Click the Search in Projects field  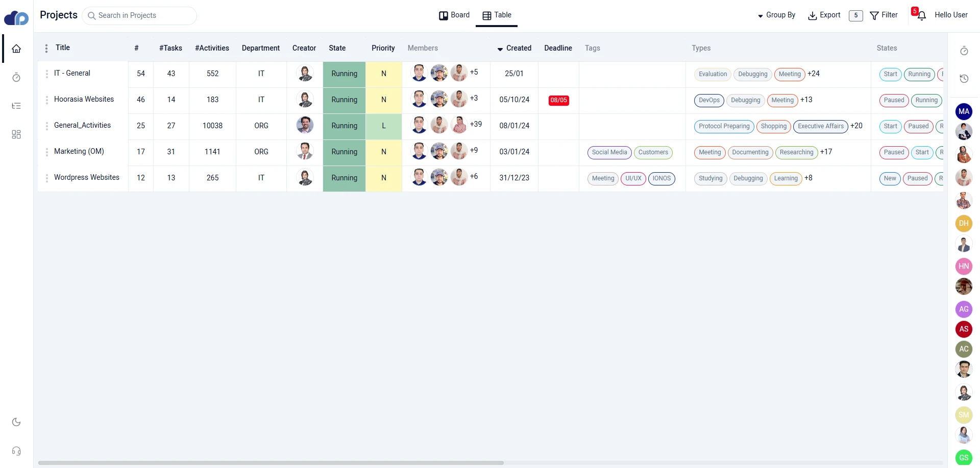pyautogui.click(x=139, y=16)
